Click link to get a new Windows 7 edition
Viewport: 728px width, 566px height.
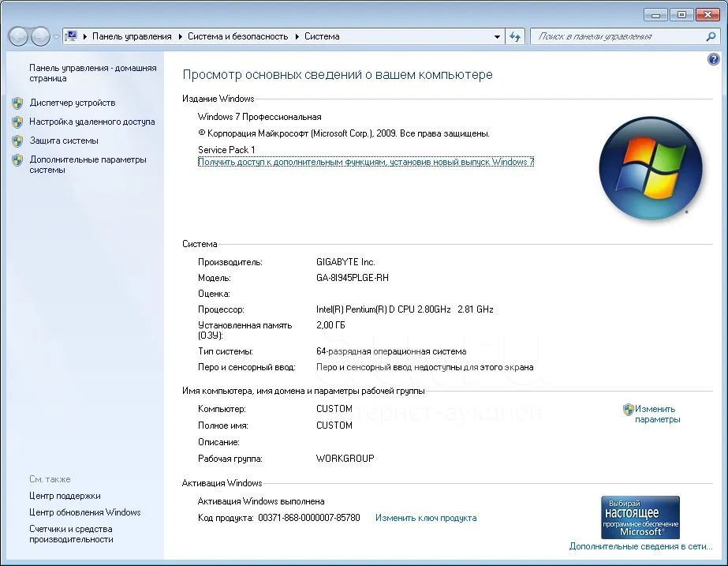pos(366,162)
